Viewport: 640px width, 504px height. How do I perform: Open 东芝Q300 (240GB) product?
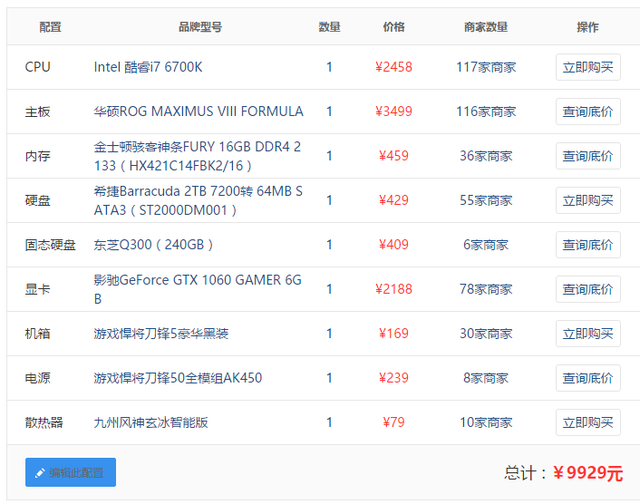click(153, 245)
